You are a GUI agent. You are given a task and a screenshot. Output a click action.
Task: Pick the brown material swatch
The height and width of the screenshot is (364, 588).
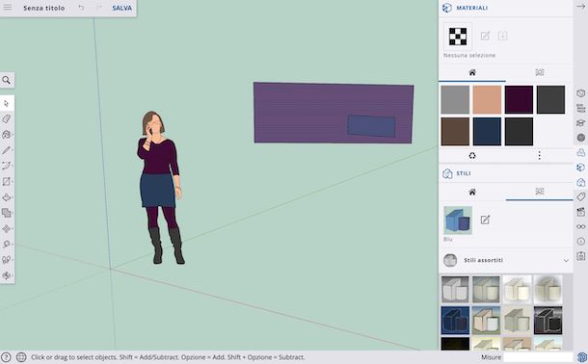coord(455,131)
